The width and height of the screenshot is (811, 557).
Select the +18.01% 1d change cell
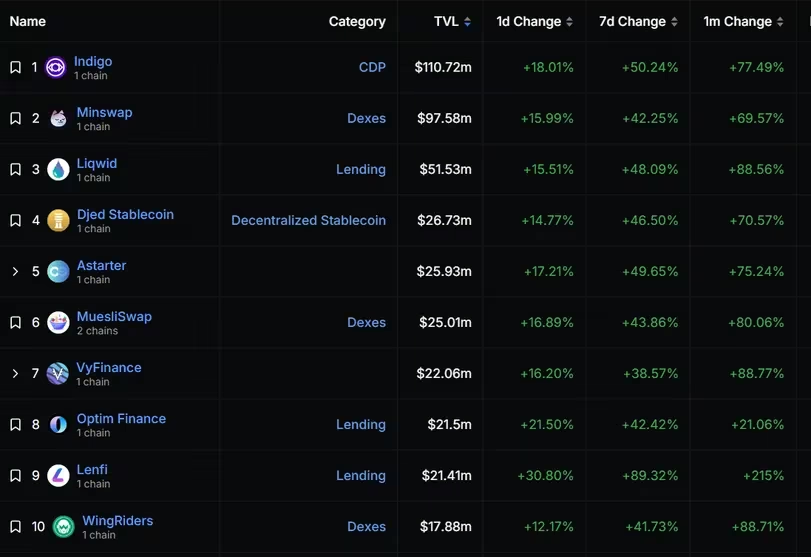click(x=548, y=67)
